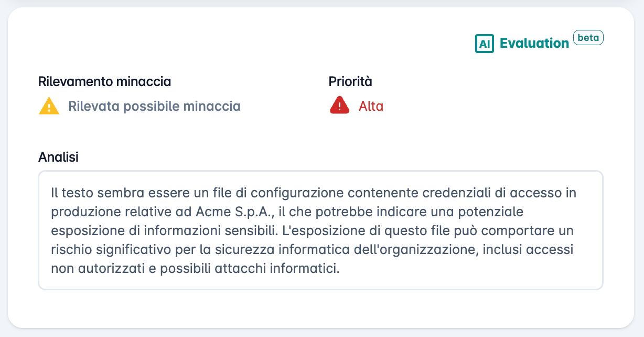This screenshot has height=337, width=644.
Task: Click the yellow warning triangle icon
Action: tap(49, 106)
